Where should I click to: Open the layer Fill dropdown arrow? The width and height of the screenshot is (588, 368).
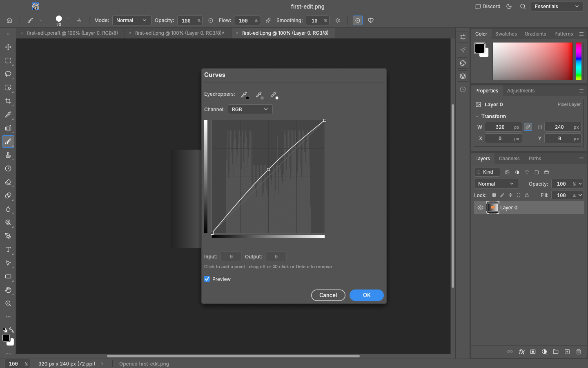(580, 195)
